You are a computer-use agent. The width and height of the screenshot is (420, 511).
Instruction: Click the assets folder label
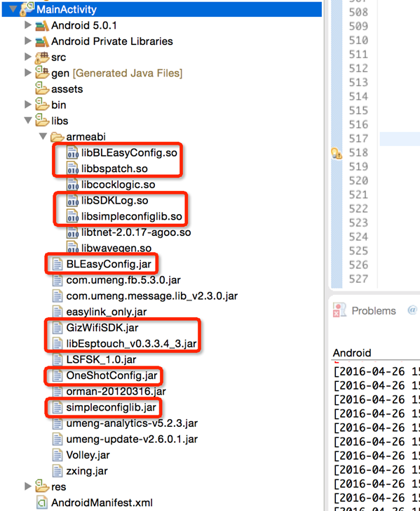[67, 89]
